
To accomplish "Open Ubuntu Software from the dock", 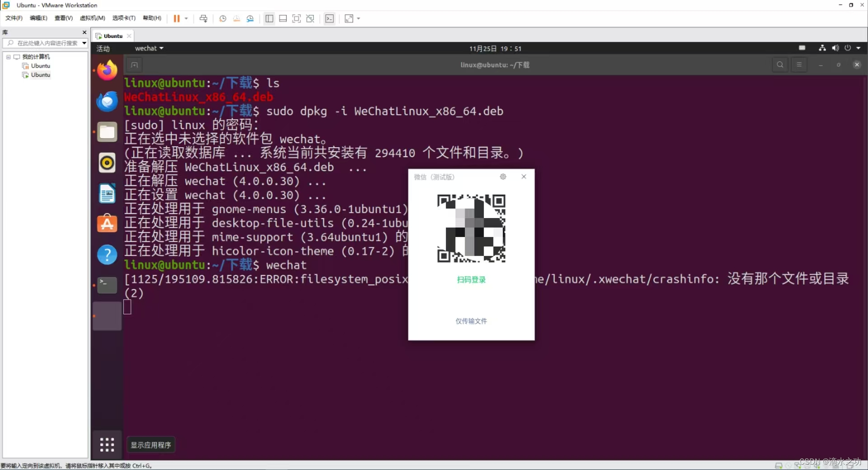I will coord(107,223).
